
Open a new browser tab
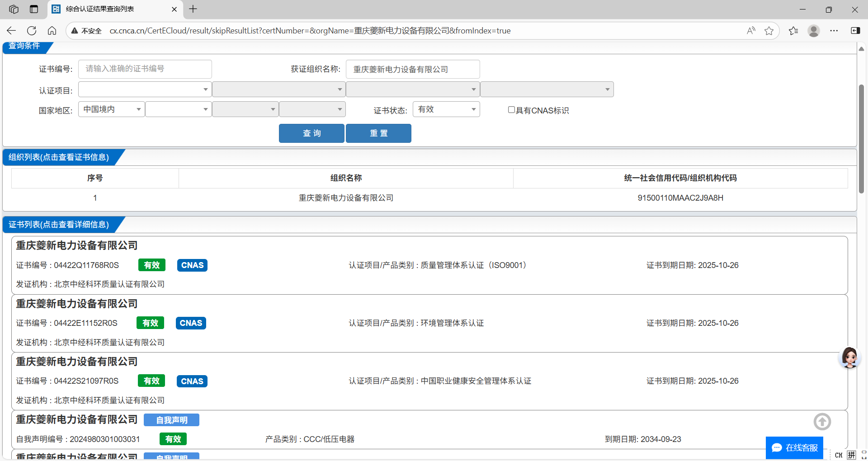193,9
